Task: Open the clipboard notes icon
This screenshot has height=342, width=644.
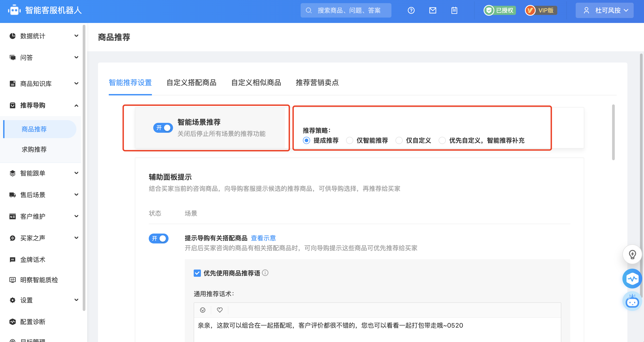Action: coord(454,10)
